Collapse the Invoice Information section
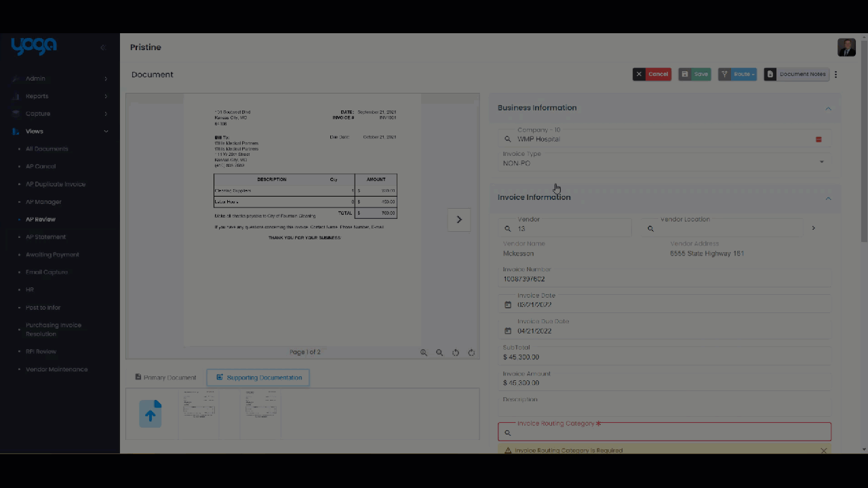The width and height of the screenshot is (868, 488). point(828,198)
